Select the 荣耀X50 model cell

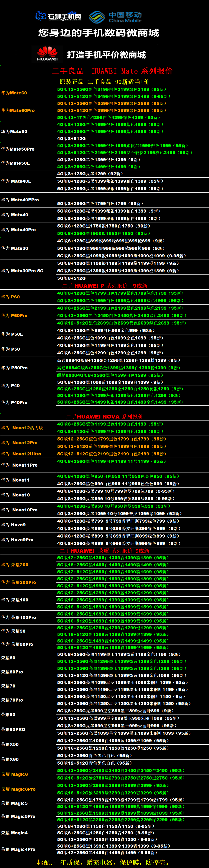pyautogui.click(x=28, y=744)
